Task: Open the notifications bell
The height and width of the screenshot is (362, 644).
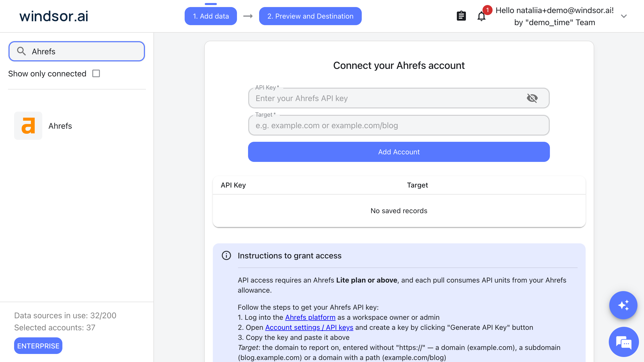Action: point(481,17)
